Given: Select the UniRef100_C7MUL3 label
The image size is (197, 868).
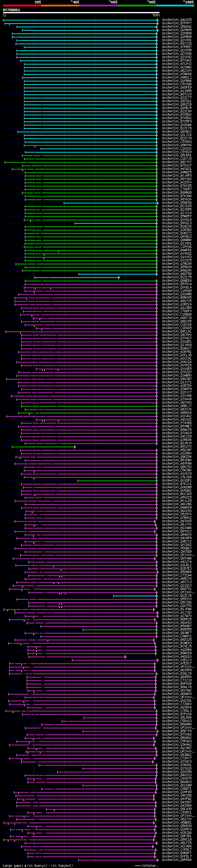Looking at the screenshot, I should pyautogui.click(x=177, y=711).
